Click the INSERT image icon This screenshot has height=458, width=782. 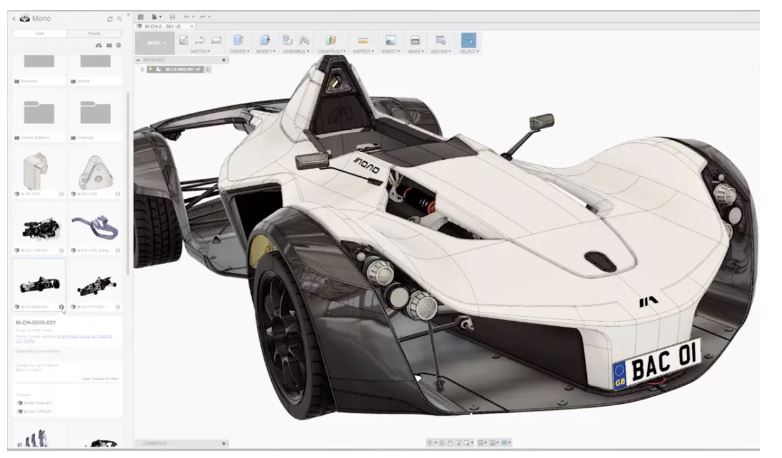coord(390,40)
